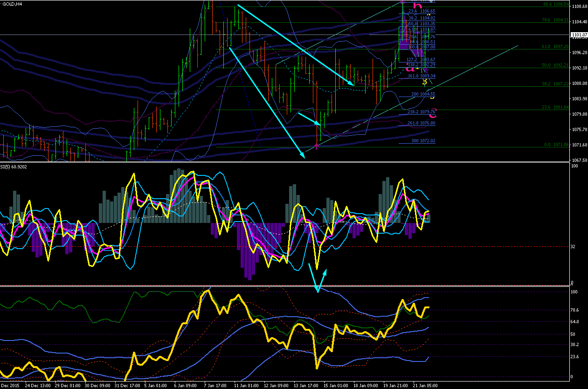
Task: Click the 1088.08 price axis label
Action: pos(579,83)
